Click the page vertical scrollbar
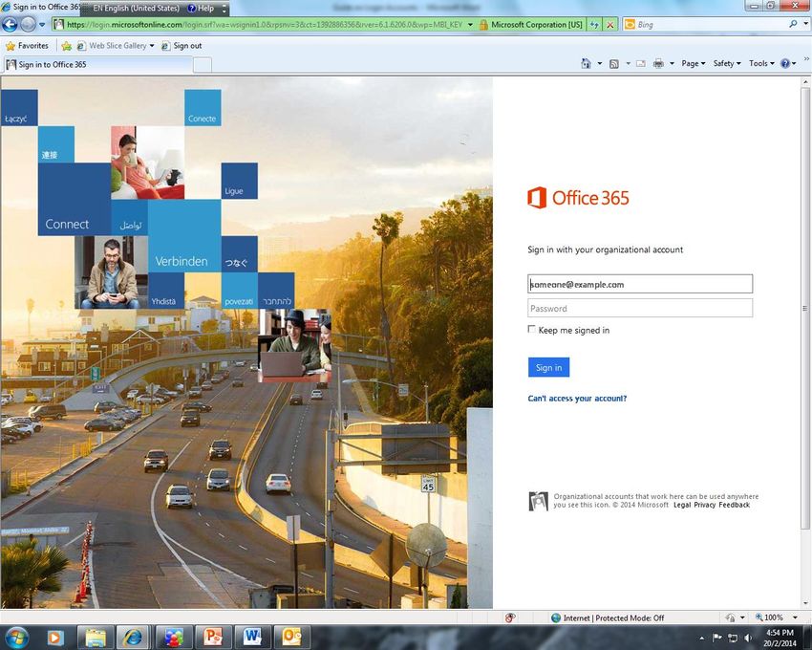Screen dimensions: 812x650 coord(805,309)
